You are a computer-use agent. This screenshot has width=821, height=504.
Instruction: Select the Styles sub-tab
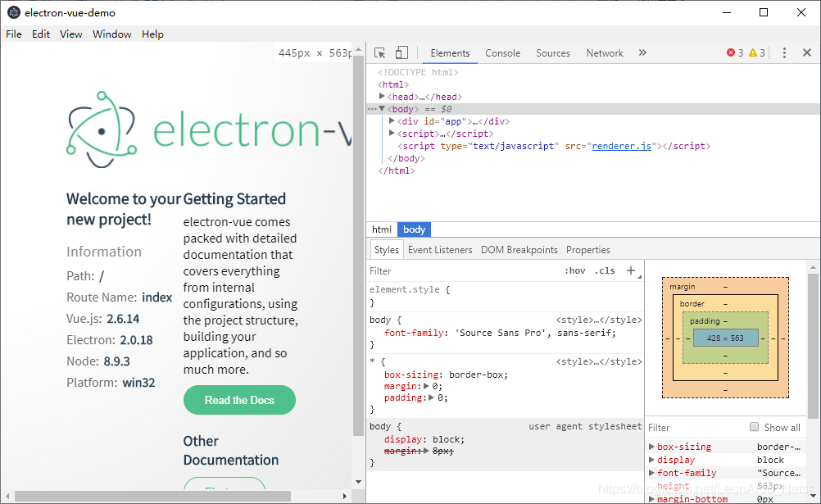tap(387, 250)
